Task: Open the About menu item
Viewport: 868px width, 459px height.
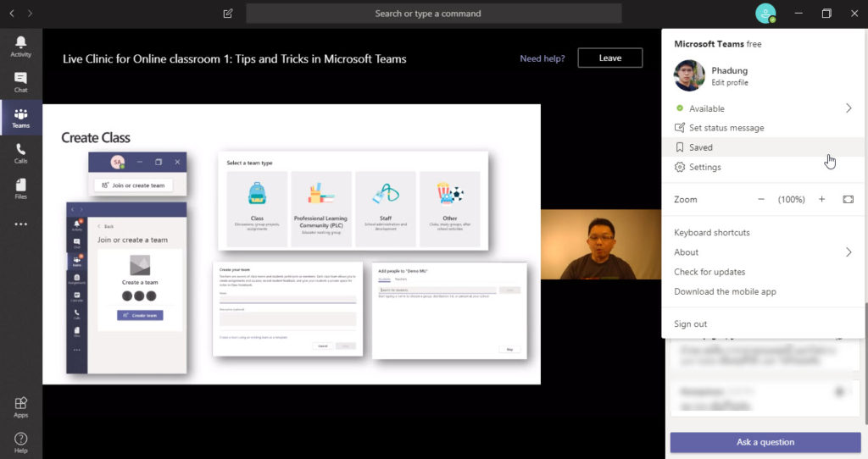Action: coord(686,252)
